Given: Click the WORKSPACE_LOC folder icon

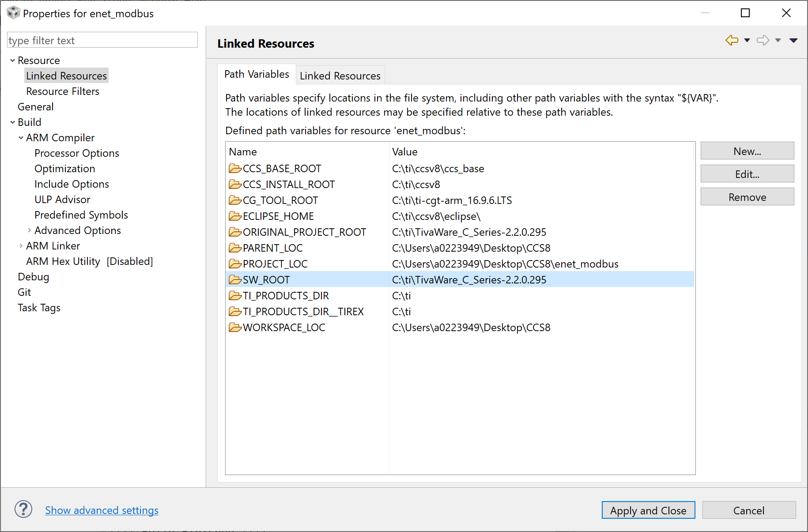Looking at the screenshot, I should point(235,328).
